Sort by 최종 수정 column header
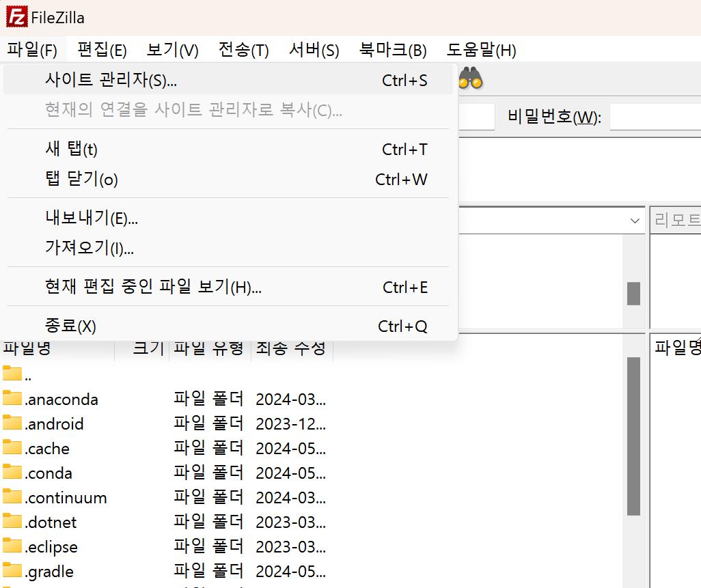The width and height of the screenshot is (701, 588). (x=292, y=349)
